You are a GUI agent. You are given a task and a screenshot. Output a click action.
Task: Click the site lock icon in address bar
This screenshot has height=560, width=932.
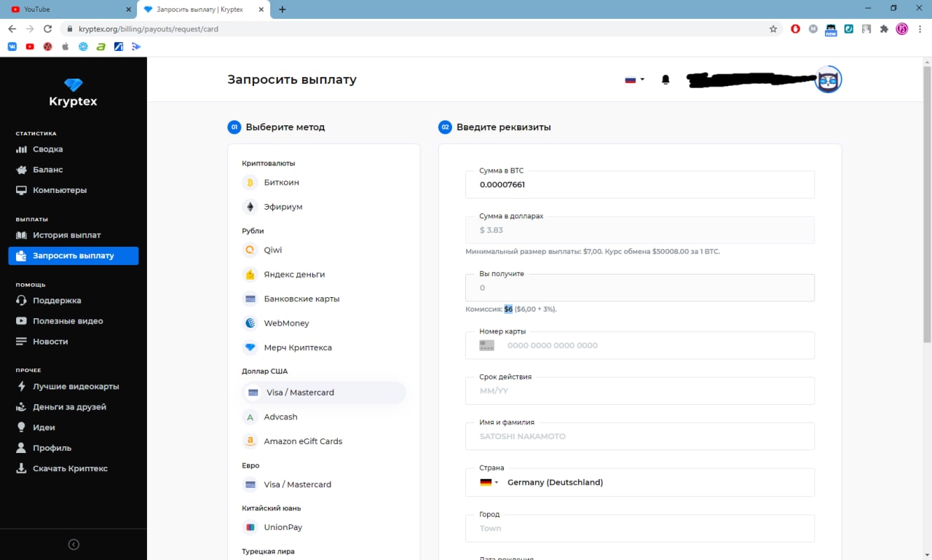(x=70, y=29)
